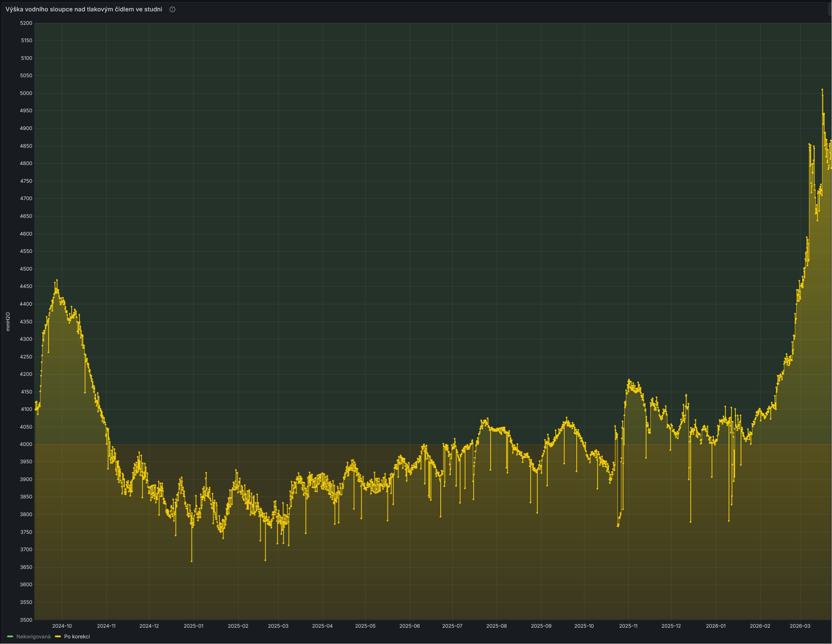This screenshot has width=832, height=644.
Task: Click the 4000 y-axis threshold label
Action: (26, 444)
